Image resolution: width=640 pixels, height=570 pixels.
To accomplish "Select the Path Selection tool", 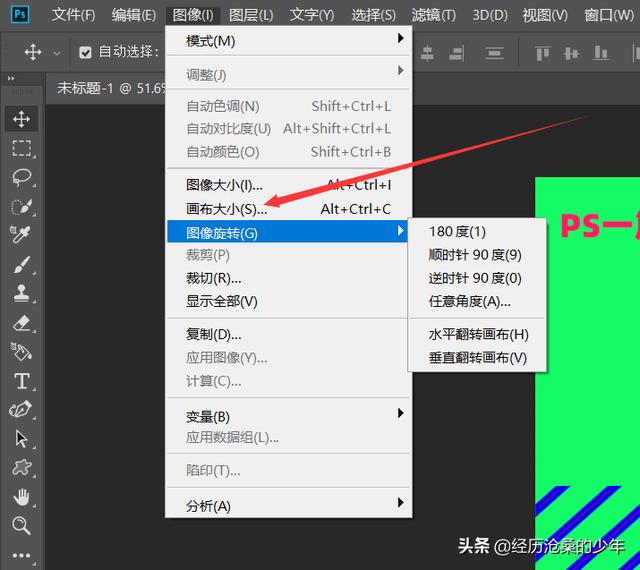I will 21,439.
